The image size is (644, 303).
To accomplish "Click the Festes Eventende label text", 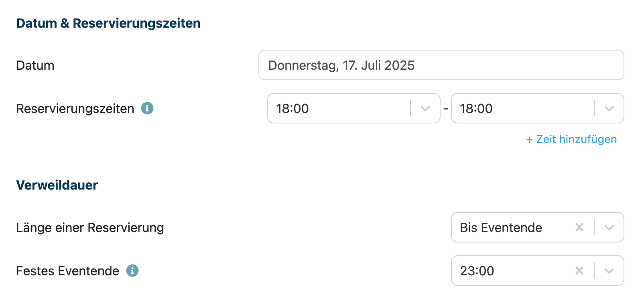I will point(67,271).
